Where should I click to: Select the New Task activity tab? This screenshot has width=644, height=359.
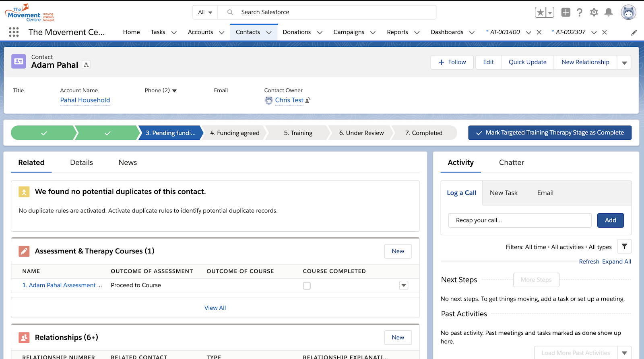point(504,193)
